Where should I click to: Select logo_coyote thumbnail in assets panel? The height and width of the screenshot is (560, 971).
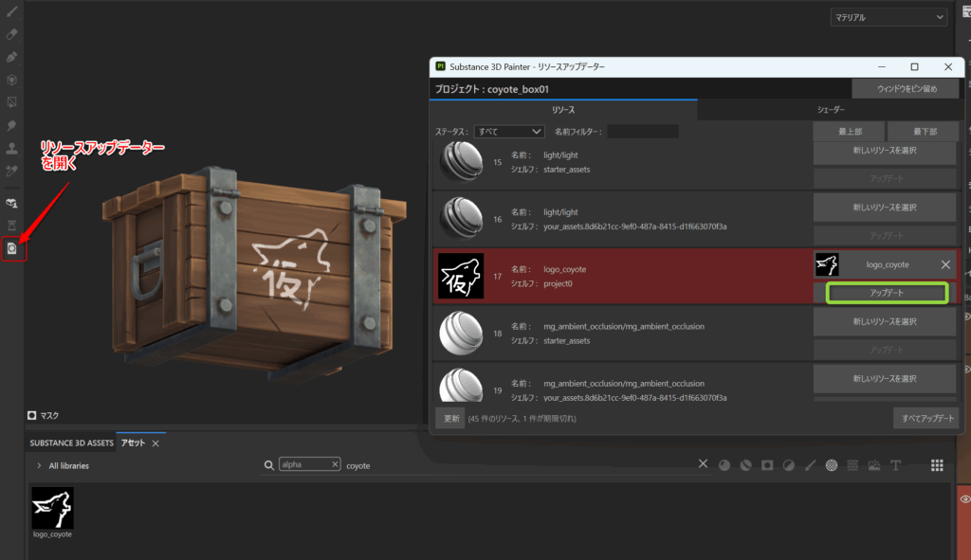(52, 508)
